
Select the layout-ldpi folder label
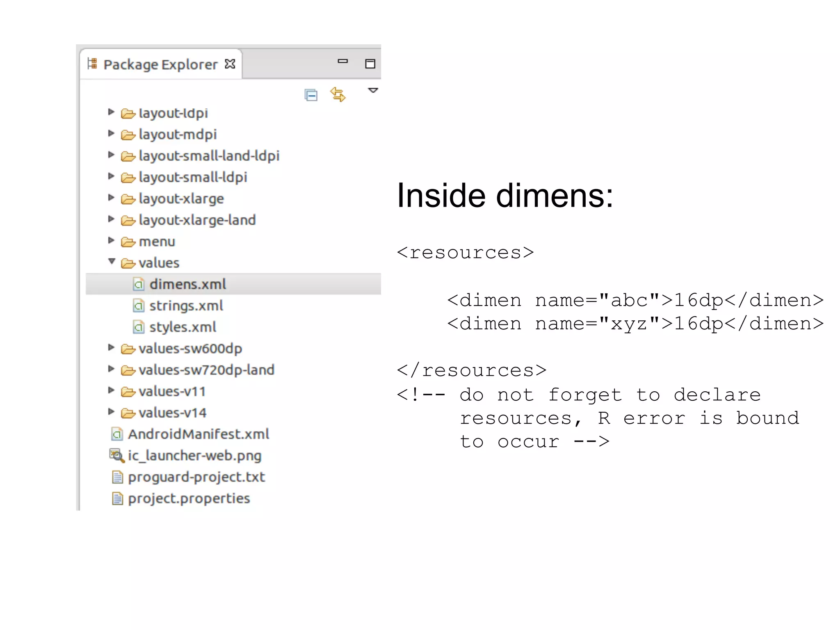[x=173, y=113]
